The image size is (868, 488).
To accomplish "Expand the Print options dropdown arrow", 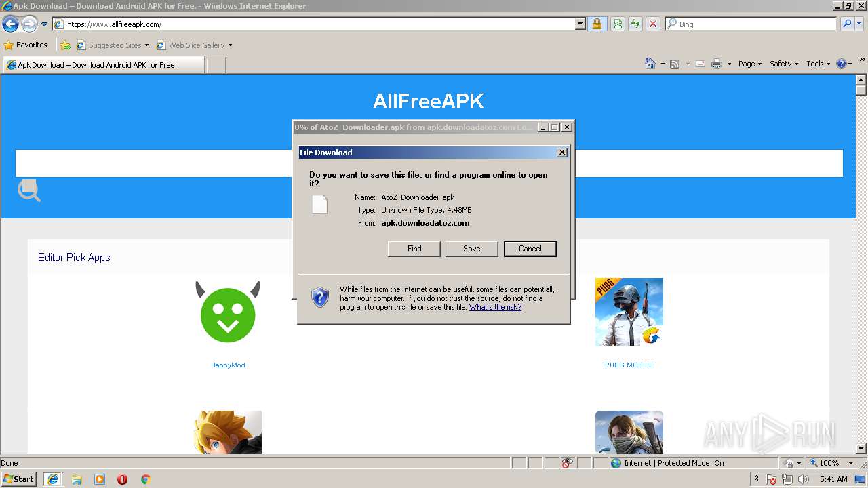I will coord(729,64).
